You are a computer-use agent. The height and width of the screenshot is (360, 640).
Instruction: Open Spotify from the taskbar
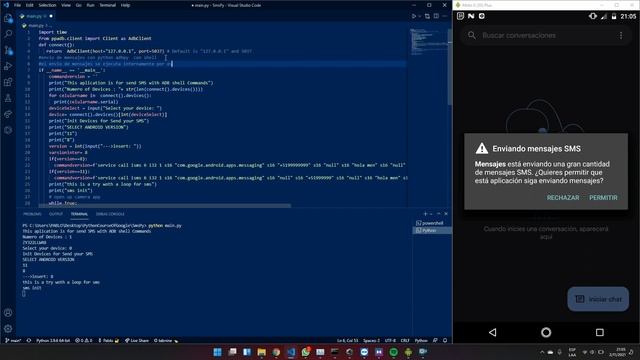(393, 352)
